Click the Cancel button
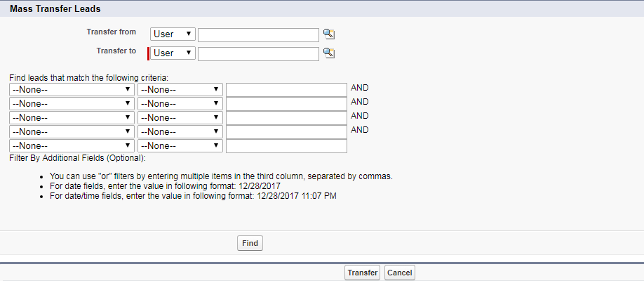The height and width of the screenshot is (281, 644). [400, 273]
